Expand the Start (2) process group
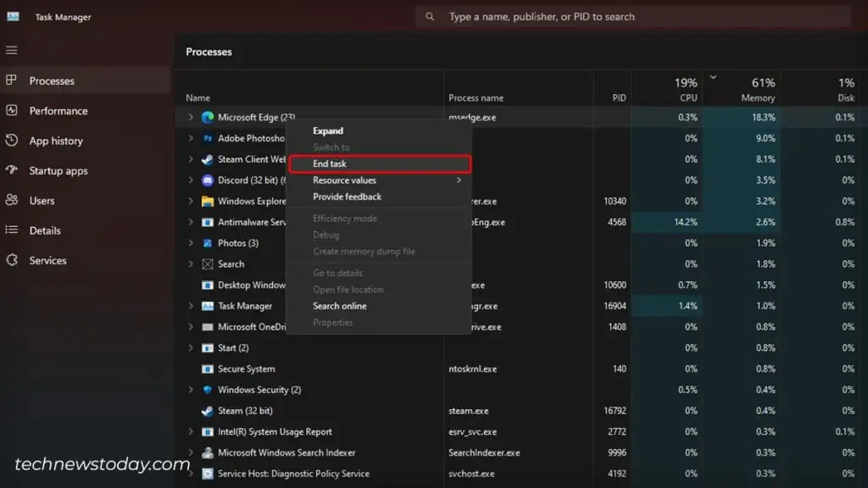868x488 pixels. pyautogui.click(x=191, y=348)
